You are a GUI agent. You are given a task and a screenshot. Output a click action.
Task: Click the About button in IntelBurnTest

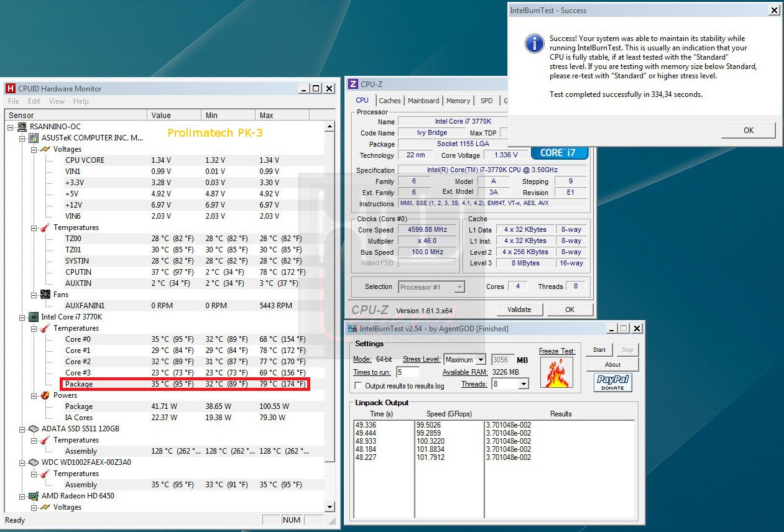point(613,365)
